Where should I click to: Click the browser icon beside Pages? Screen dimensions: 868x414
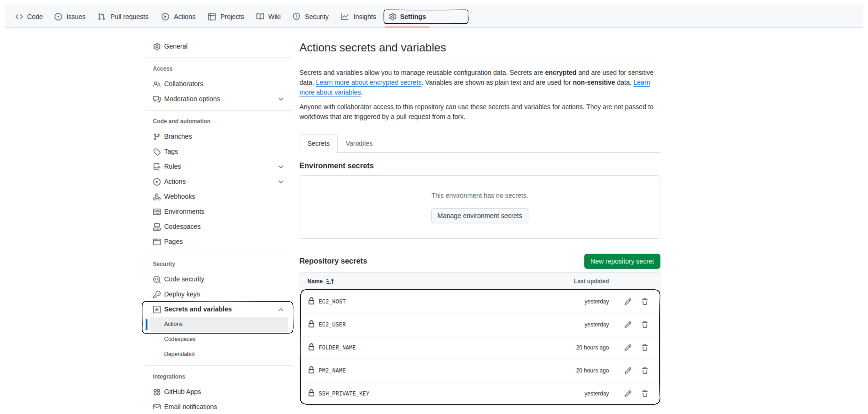(x=157, y=241)
